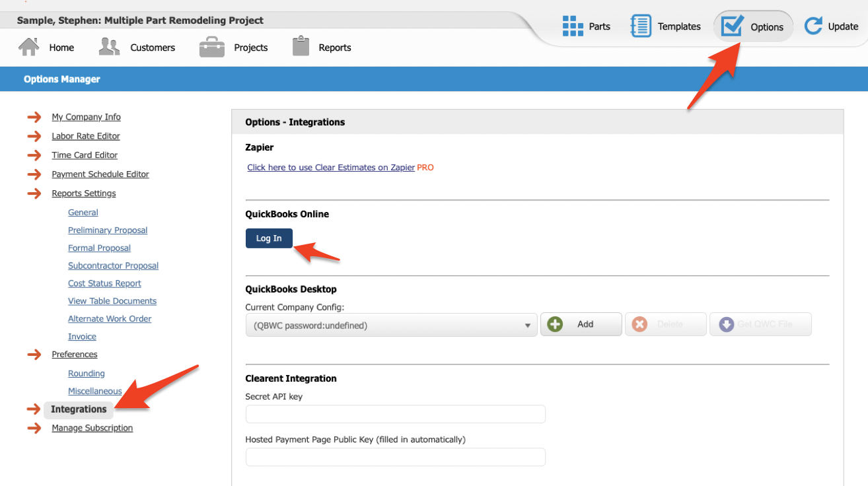Click the Templates notebook icon
The width and height of the screenshot is (868, 486).
[x=641, y=26]
